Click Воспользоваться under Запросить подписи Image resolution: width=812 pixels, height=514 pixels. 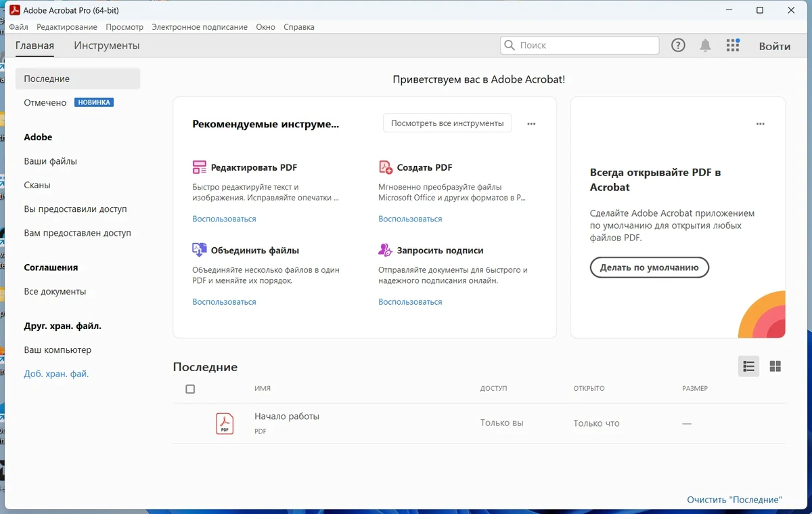410,301
